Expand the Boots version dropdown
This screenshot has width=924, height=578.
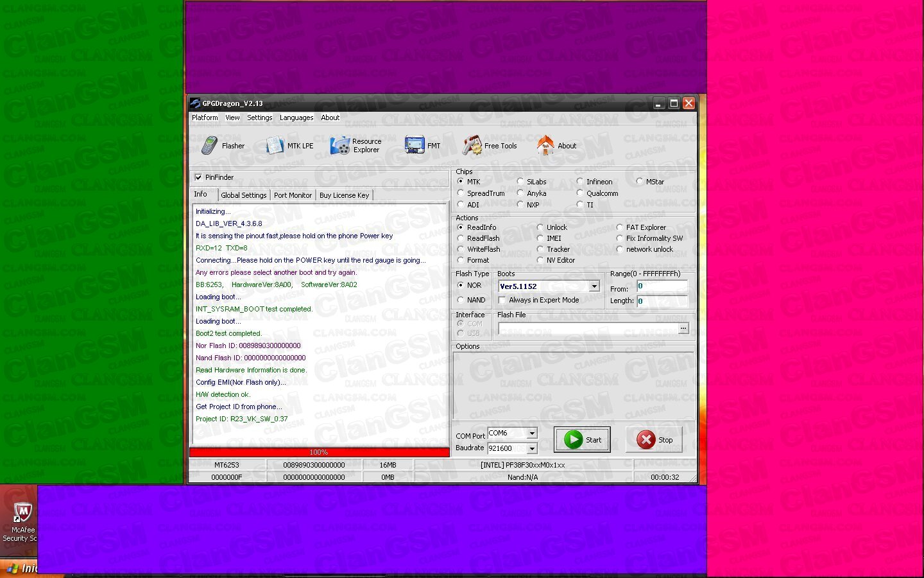point(594,286)
